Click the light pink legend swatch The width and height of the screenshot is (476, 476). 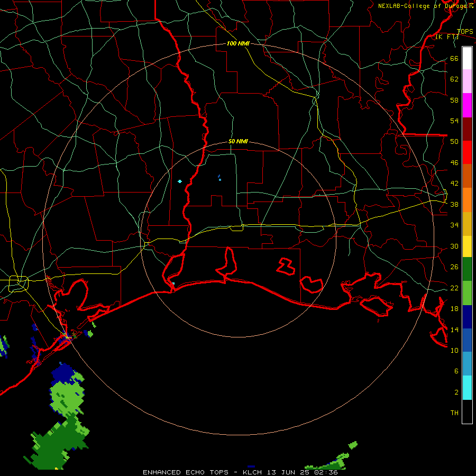(x=467, y=81)
